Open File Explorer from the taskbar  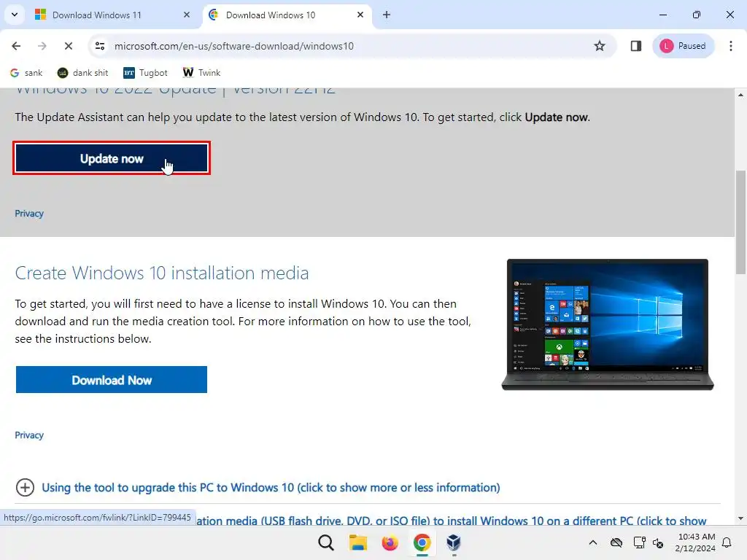click(x=357, y=542)
